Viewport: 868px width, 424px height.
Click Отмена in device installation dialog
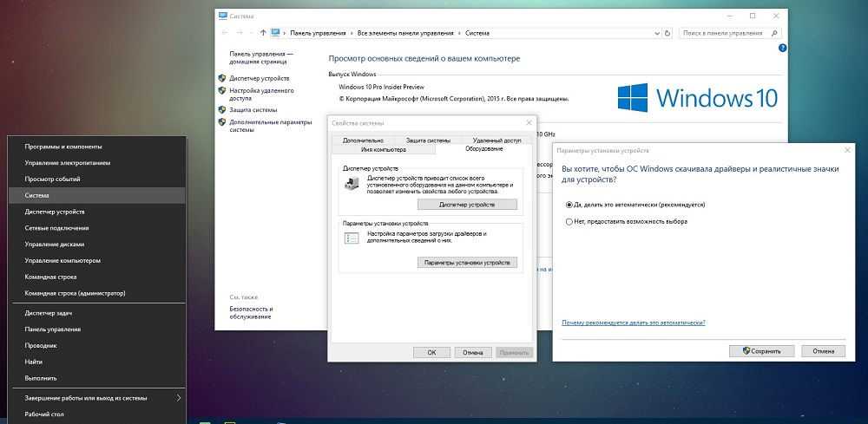(x=823, y=351)
